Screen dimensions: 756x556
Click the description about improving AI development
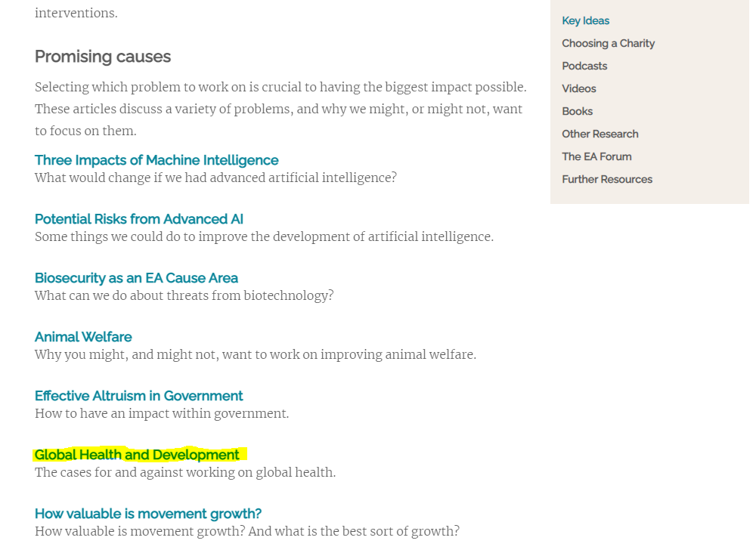point(264,236)
